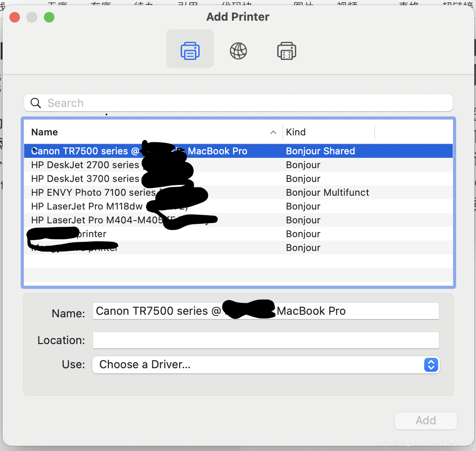
Task: Click the green zoom window button
Action: point(49,17)
